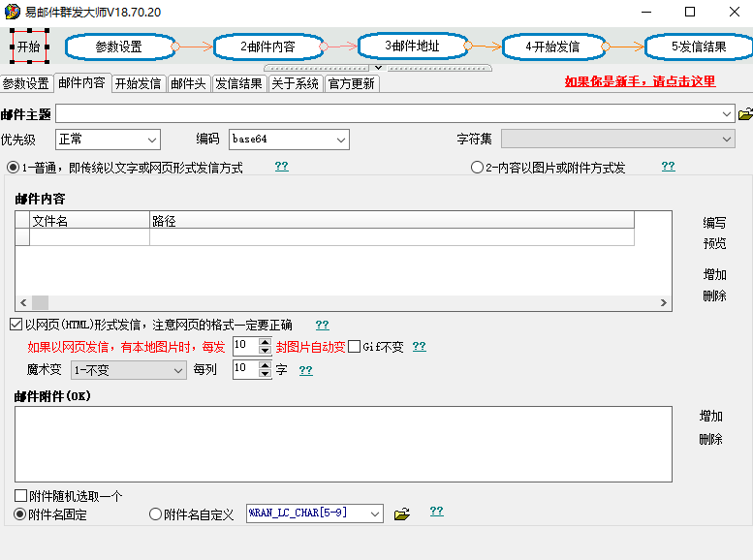Viewport: 753px width, 560px height.
Task: Click folder icon beside attachment name dropdown
Action: tap(401, 513)
